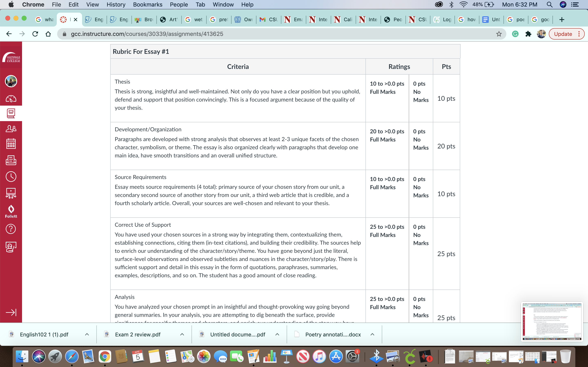588x367 pixels.
Task: Expand options for English102 1 (1).pdf download
Action: pos(87,334)
